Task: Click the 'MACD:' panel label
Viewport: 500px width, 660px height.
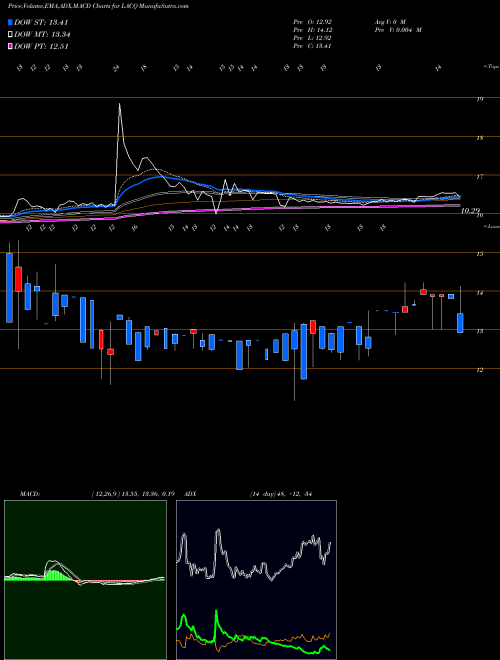Action: (x=30, y=493)
